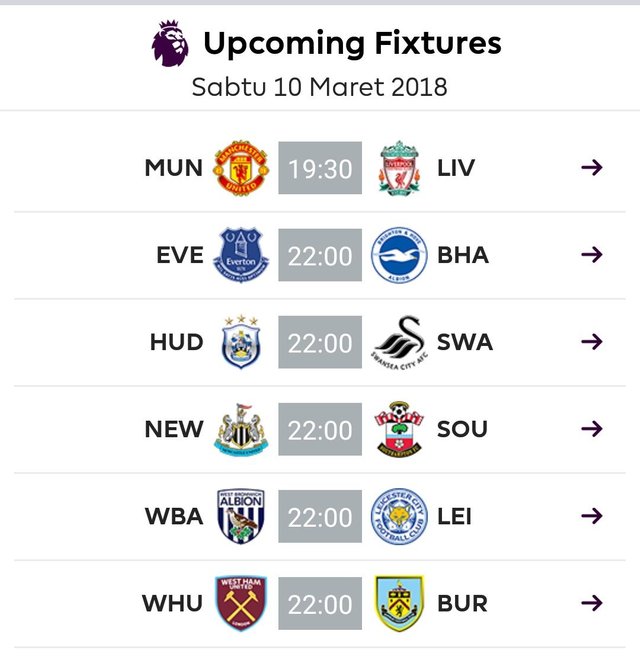Tap the Burnley club crest
This screenshot has height=658, width=640.
click(399, 603)
